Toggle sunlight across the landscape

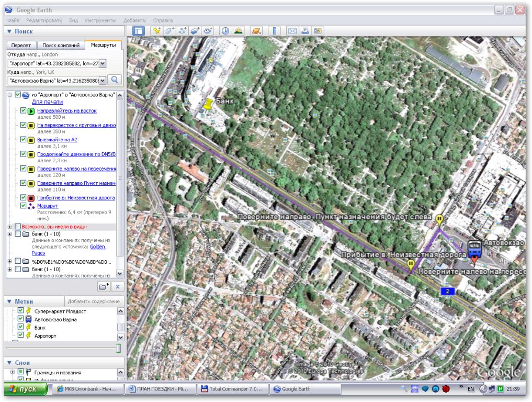point(239,31)
